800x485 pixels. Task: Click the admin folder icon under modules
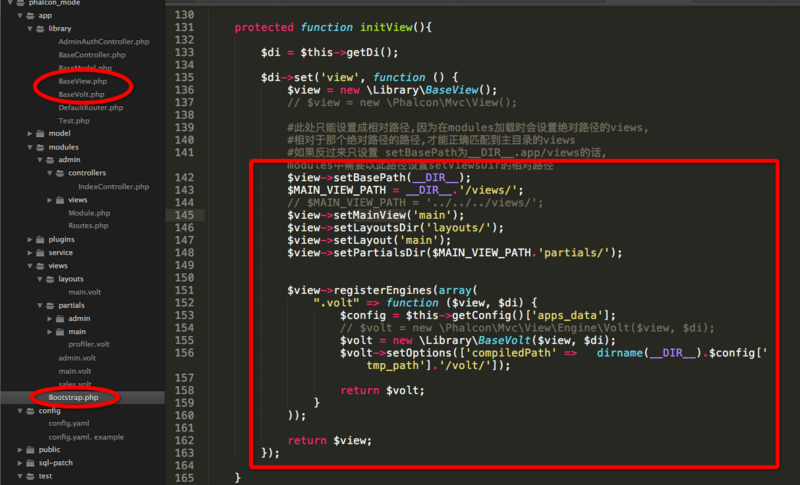coord(50,160)
